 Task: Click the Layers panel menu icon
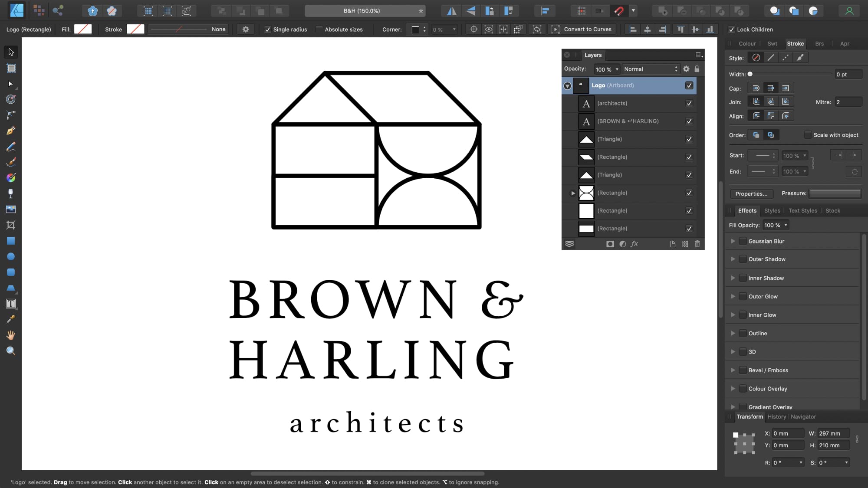click(699, 54)
